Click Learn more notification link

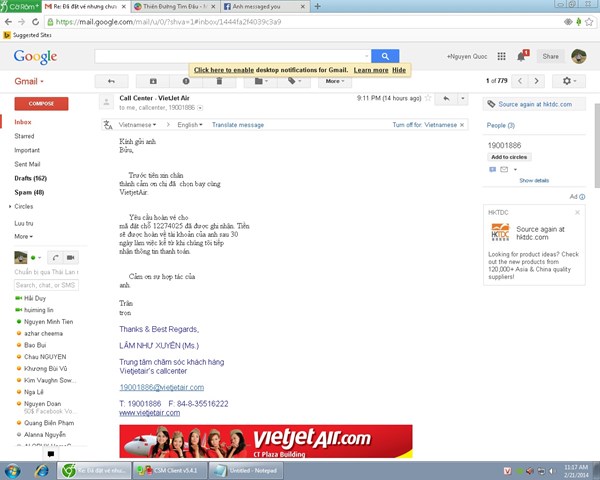371,70
